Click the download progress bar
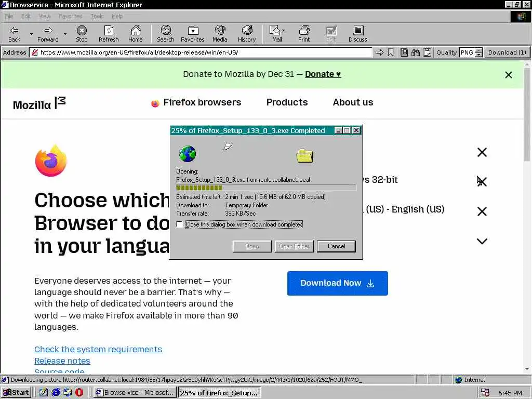 pyautogui.click(x=266, y=188)
